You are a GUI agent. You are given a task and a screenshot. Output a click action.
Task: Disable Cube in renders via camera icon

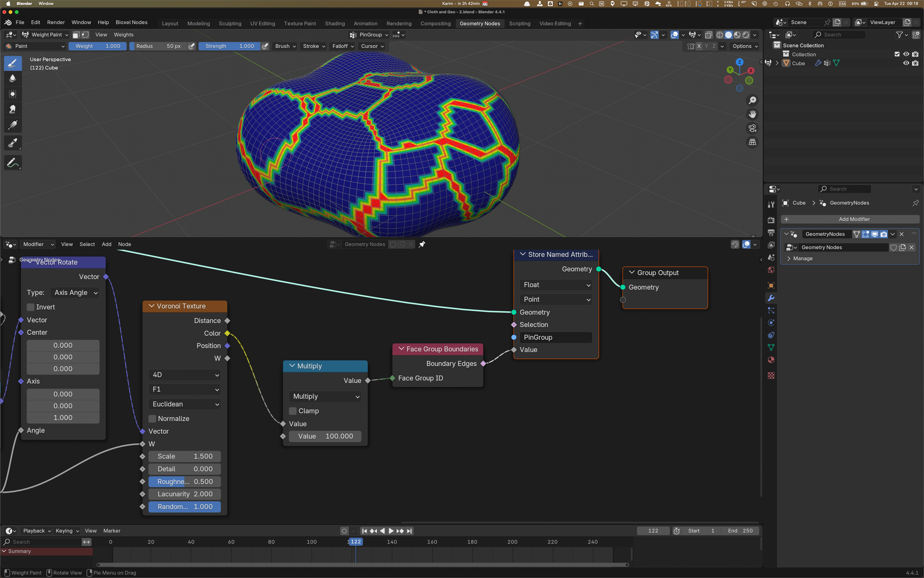point(915,63)
